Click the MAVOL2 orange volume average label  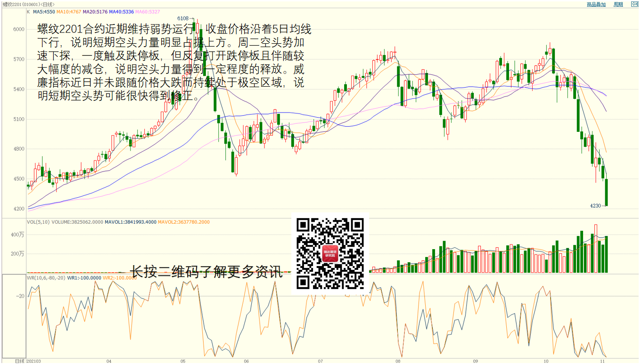(x=183, y=222)
